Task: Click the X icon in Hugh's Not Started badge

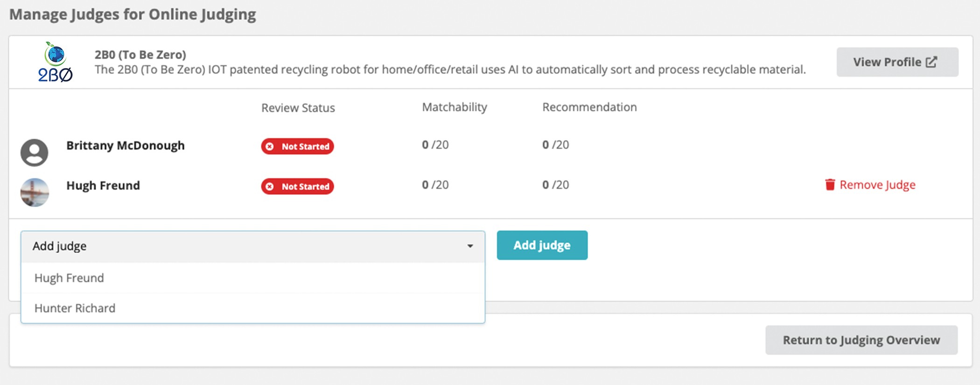Action: [x=270, y=186]
